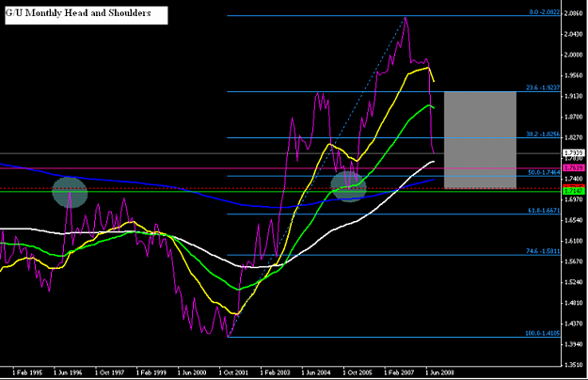Select the '61.8-1.6671' Fibonacci level label
This screenshot has width=588, height=380.
(544, 211)
